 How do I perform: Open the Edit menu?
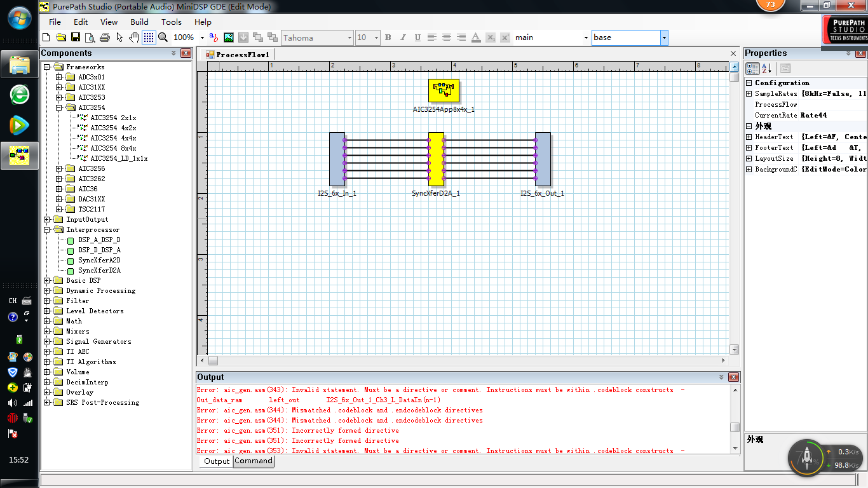click(x=81, y=22)
